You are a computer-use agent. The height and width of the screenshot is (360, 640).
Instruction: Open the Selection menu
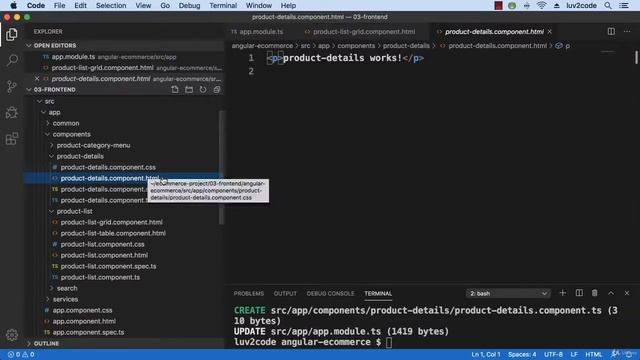point(111,5)
